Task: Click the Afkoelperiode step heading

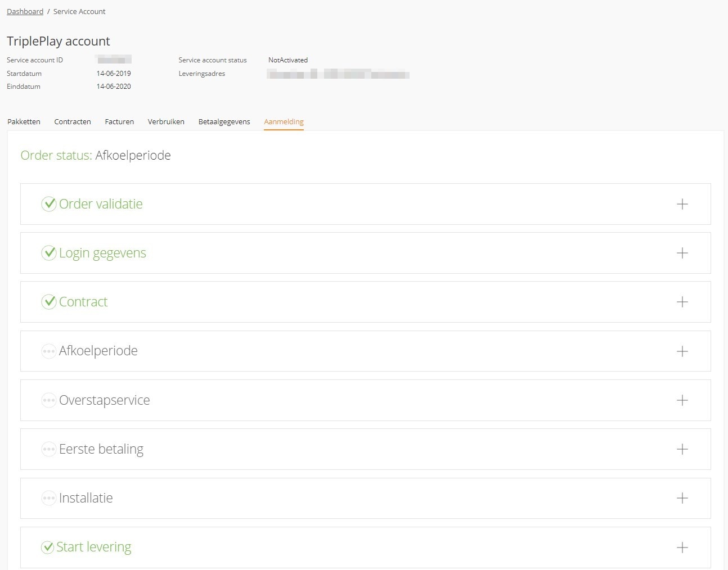Action: pyautogui.click(x=98, y=351)
